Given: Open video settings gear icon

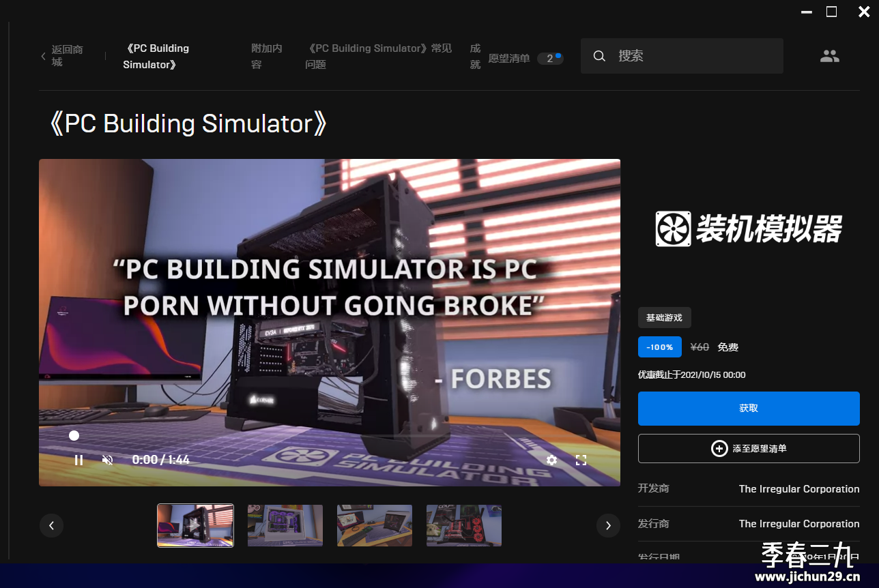Looking at the screenshot, I should pyautogui.click(x=551, y=460).
